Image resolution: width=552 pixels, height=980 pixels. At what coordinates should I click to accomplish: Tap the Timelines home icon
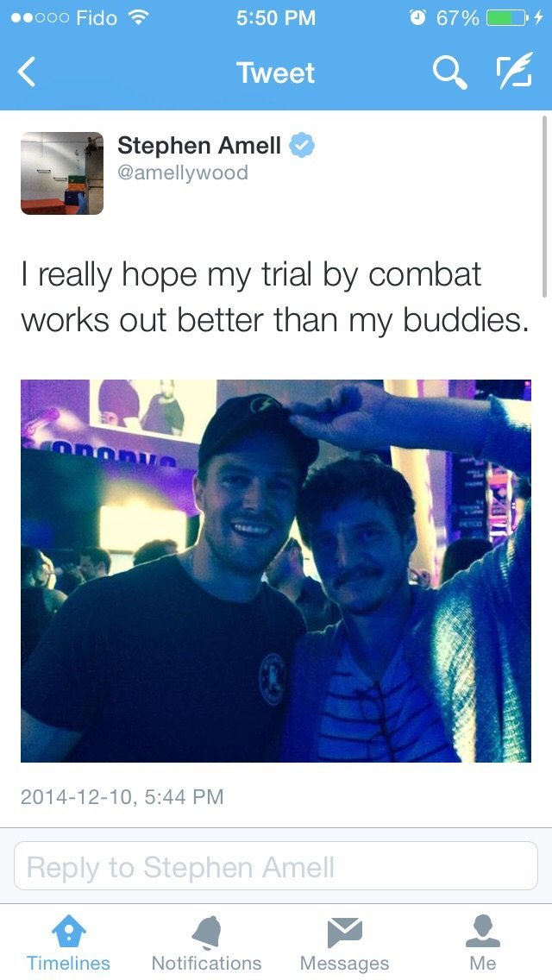pos(68,931)
